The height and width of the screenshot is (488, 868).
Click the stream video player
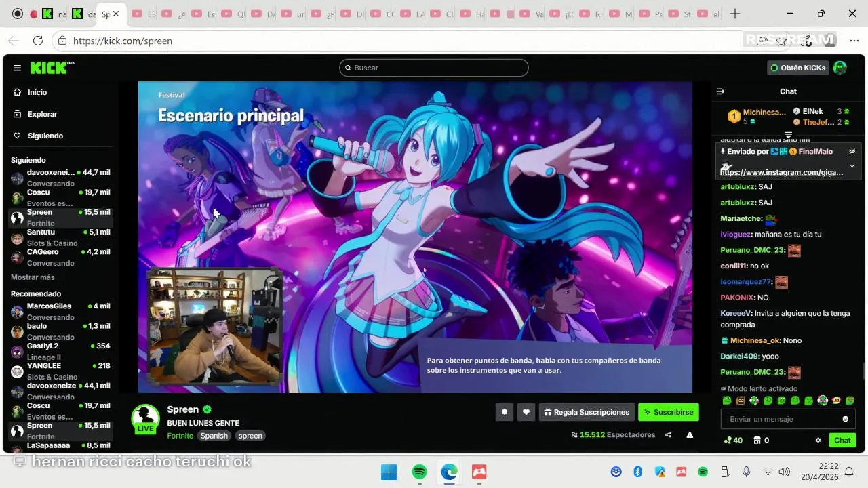coord(415,237)
